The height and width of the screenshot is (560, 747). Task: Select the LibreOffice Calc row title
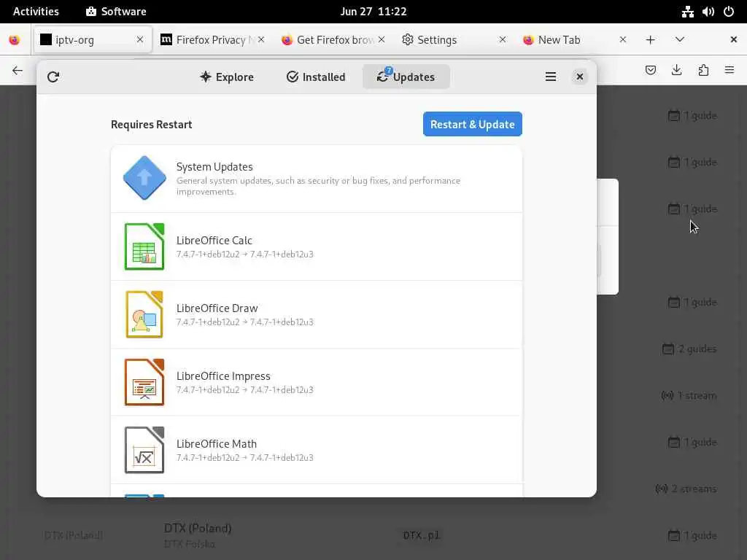click(x=214, y=241)
